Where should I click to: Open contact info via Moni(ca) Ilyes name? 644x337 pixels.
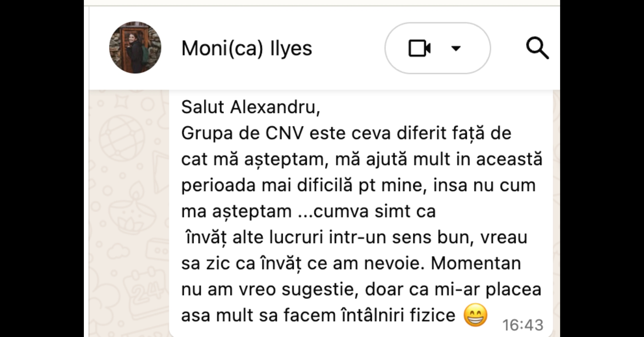[247, 48]
